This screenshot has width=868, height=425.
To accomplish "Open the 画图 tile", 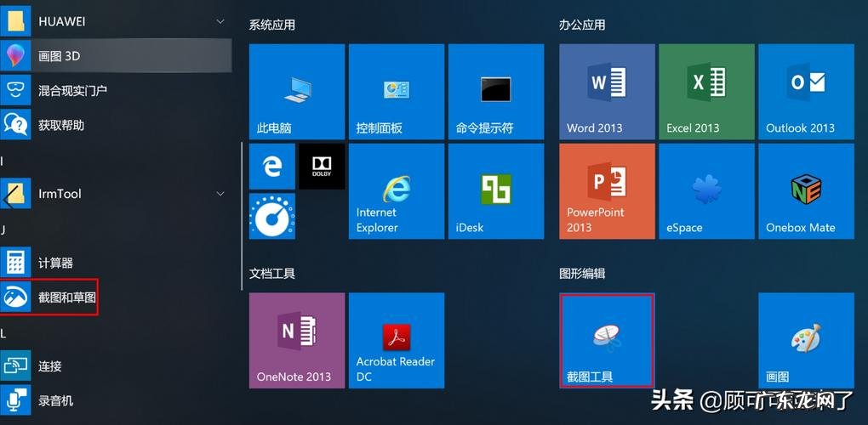I will click(x=806, y=341).
